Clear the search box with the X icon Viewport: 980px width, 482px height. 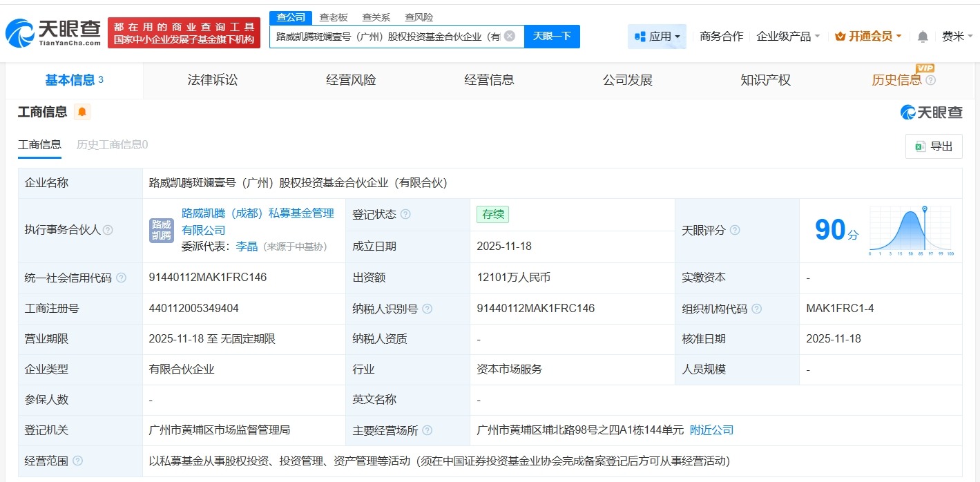(x=510, y=36)
